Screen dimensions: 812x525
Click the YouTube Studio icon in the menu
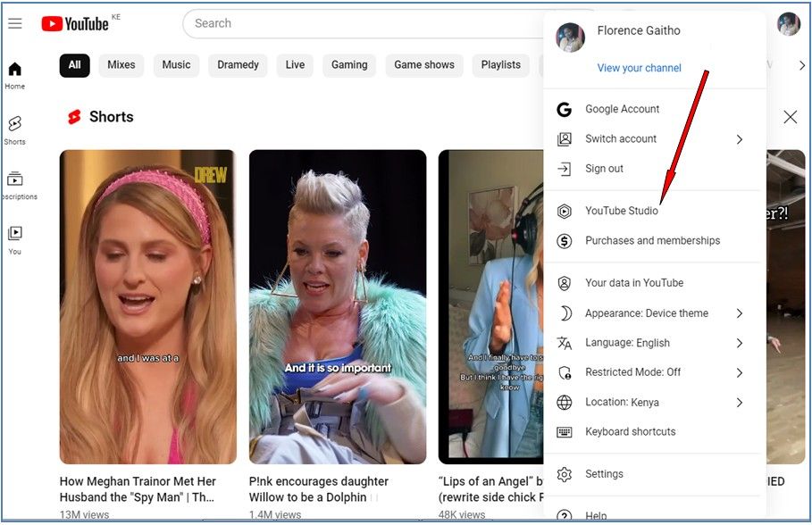[x=564, y=211]
